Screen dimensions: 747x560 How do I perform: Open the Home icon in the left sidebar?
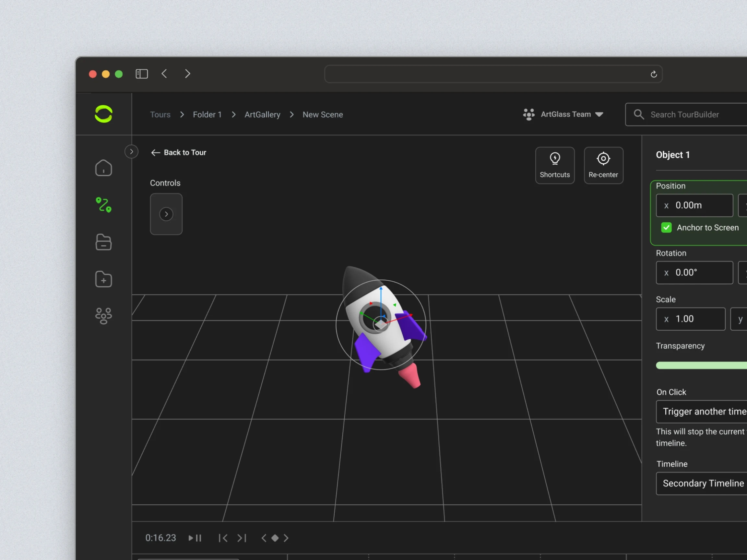pos(103,168)
